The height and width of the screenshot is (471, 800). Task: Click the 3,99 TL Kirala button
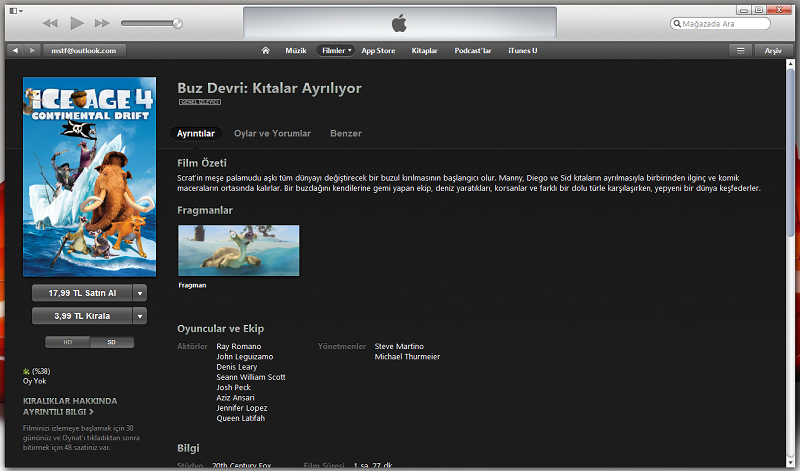tap(82, 316)
